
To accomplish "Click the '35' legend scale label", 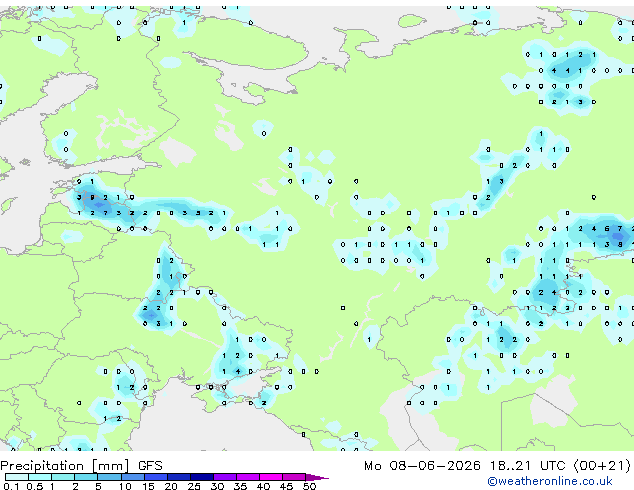I will pos(240,486).
